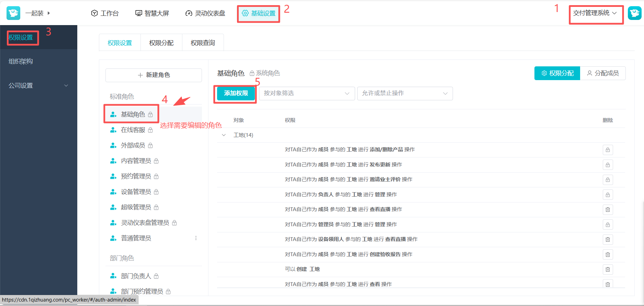Select the 部门预约管理员 role
This screenshot has height=306, width=644.
point(154,291)
